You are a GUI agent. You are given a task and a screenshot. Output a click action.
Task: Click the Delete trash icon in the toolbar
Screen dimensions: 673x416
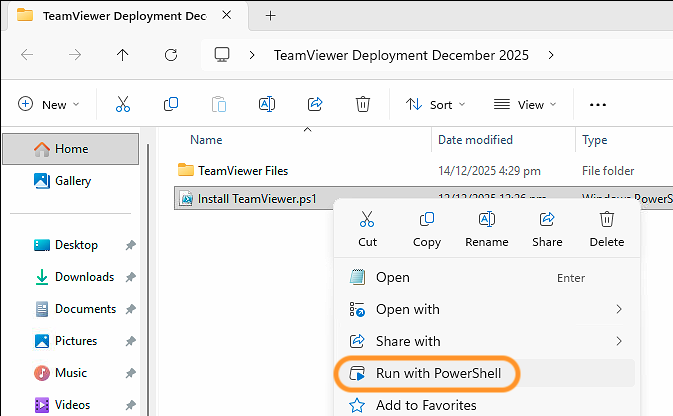[363, 104]
